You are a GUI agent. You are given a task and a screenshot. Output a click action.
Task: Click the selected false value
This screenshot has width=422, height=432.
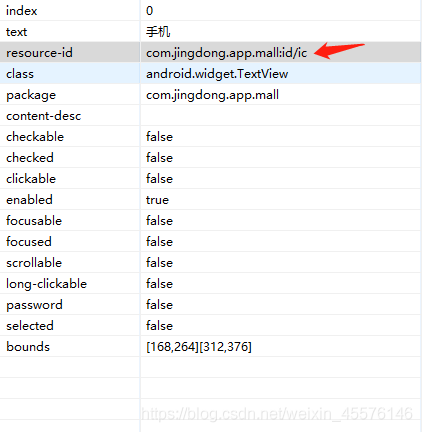pos(159,326)
